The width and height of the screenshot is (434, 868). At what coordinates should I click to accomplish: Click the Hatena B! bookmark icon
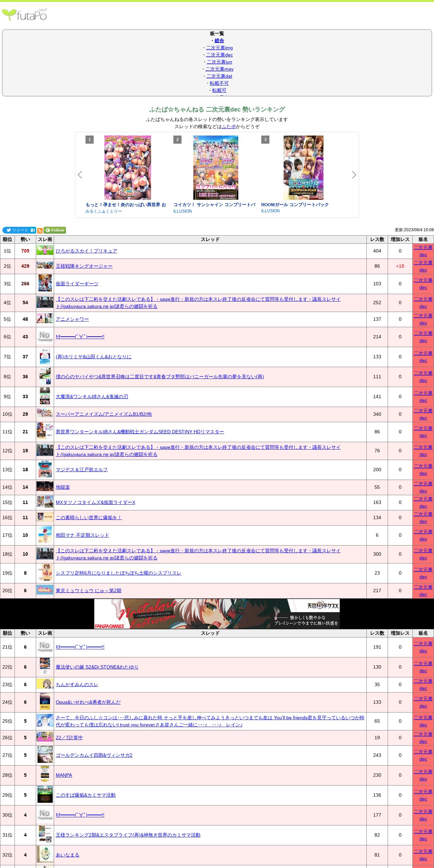pyautogui.click(x=33, y=230)
